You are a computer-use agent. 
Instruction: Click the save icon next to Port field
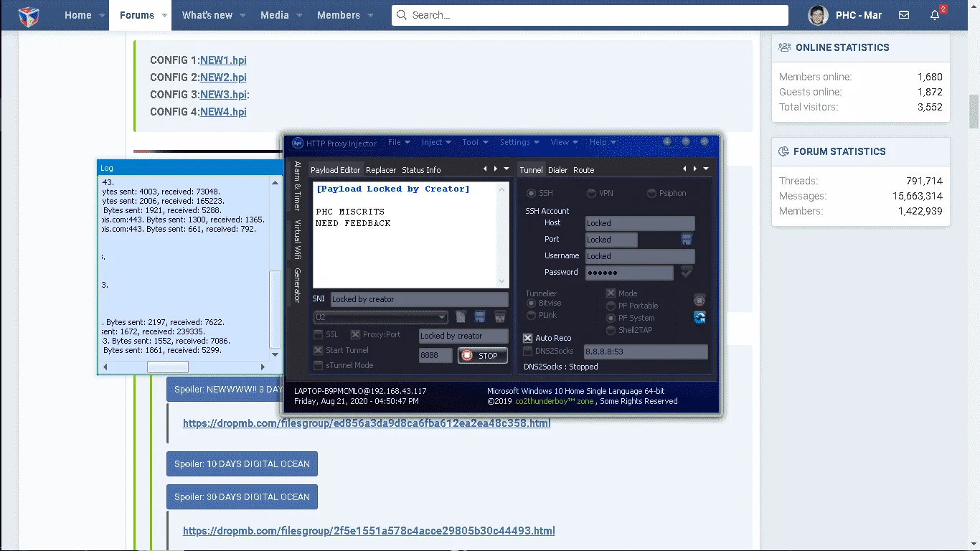(x=687, y=239)
